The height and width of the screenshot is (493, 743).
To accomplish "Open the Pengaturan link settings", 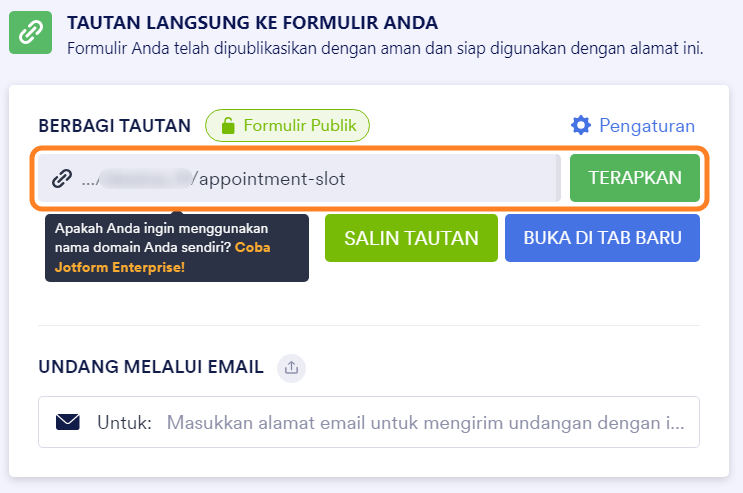I will tap(646, 125).
